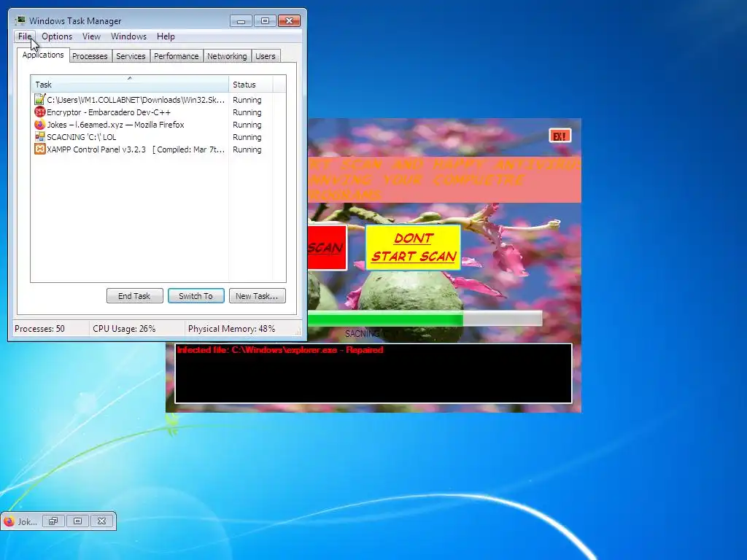Open the Options menu
The height and width of the screenshot is (560, 747).
pos(57,36)
